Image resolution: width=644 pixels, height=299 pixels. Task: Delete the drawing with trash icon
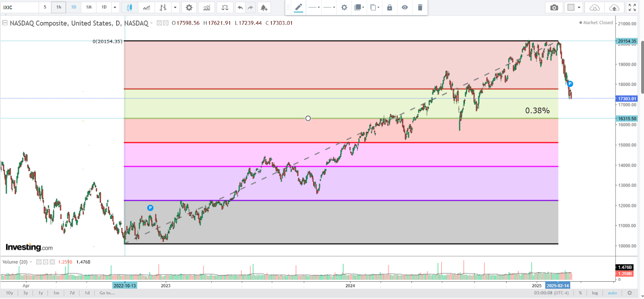tap(420, 7)
